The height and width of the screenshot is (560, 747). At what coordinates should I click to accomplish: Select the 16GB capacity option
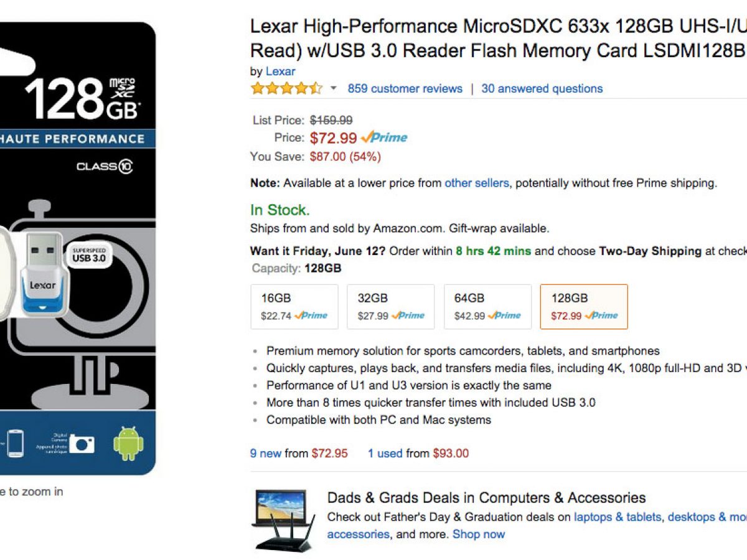coord(294,306)
